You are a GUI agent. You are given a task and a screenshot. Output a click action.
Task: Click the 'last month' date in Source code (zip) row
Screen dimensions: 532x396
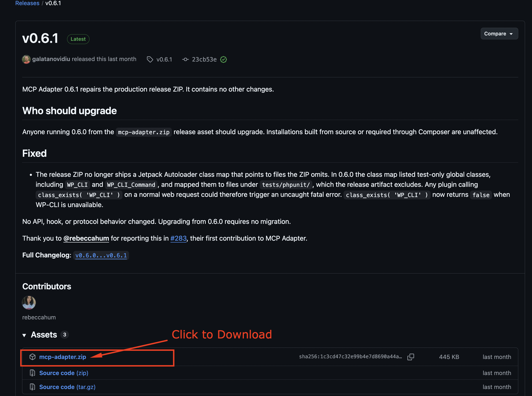(497, 373)
